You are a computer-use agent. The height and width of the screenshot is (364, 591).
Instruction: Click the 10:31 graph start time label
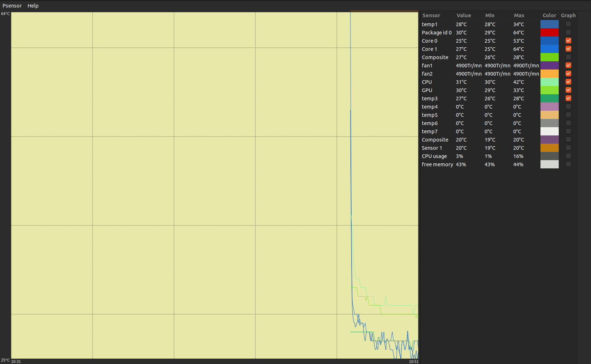tap(16, 361)
